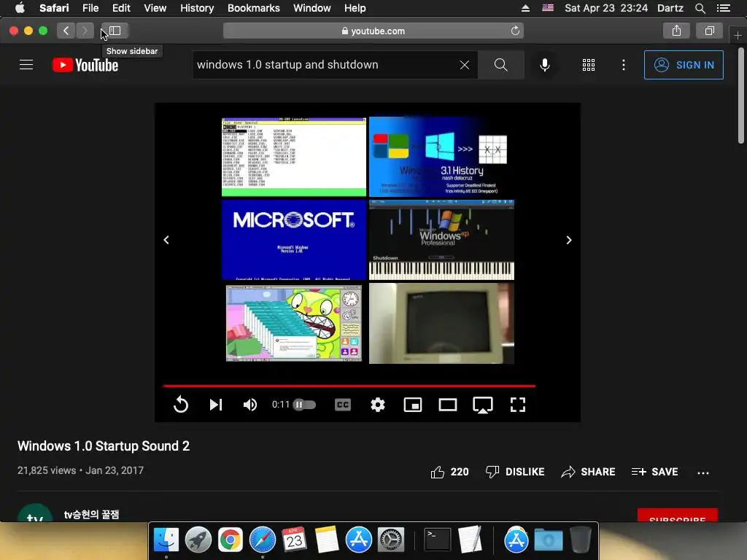Switch to theater mode
This screenshot has height=560, width=747.
point(448,405)
